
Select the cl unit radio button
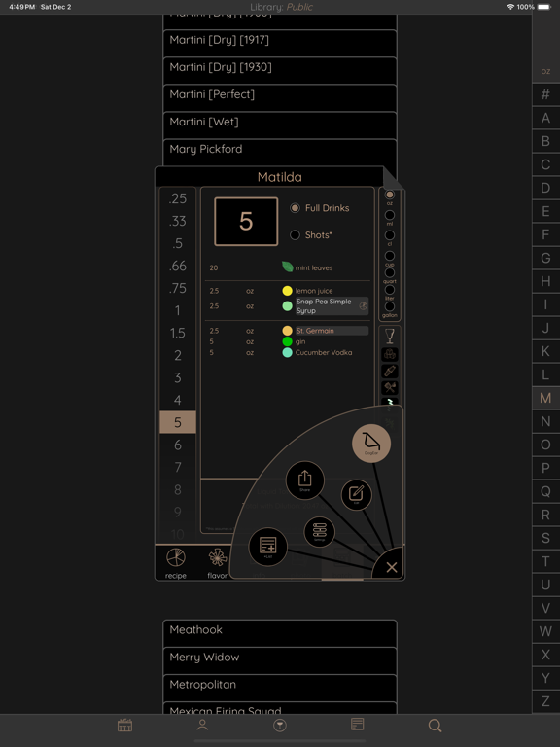point(390,235)
